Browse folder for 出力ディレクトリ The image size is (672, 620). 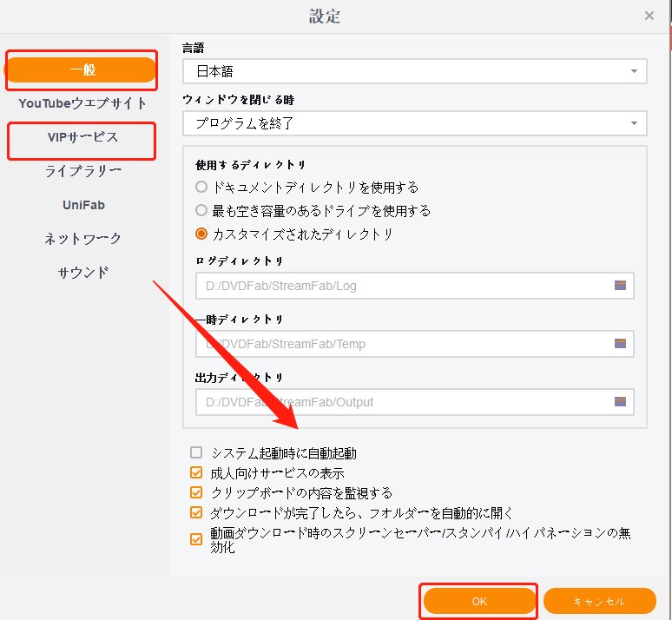click(x=620, y=402)
